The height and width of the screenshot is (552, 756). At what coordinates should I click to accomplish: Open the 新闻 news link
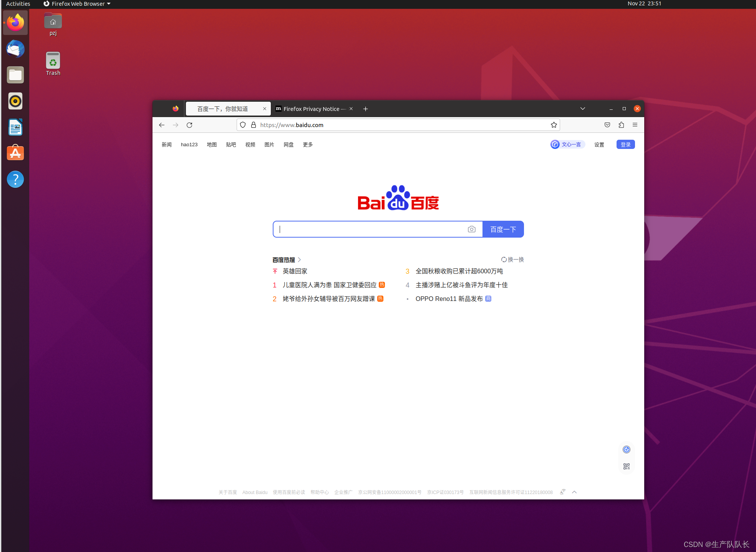(166, 145)
